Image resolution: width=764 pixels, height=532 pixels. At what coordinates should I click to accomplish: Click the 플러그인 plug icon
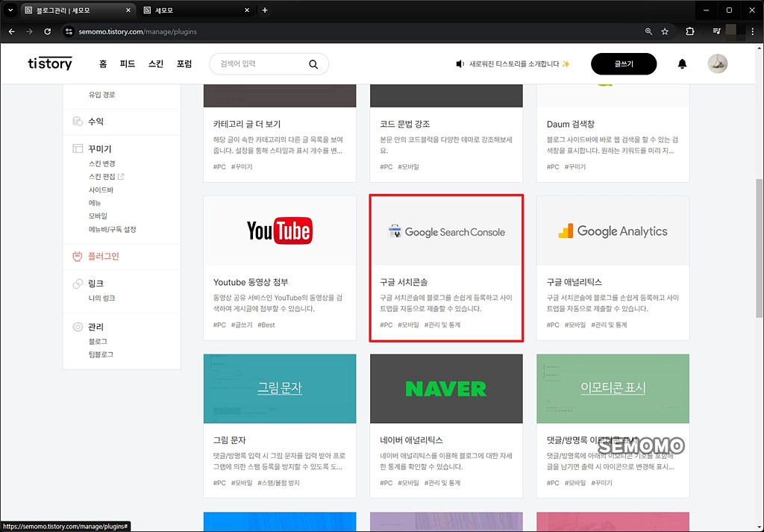point(78,256)
